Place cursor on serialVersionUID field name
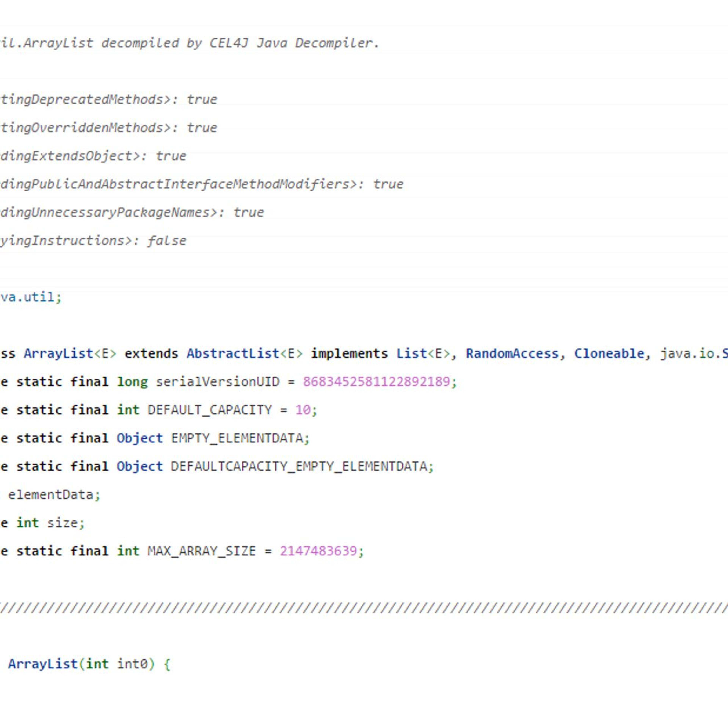The image size is (728, 728). (x=217, y=382)
